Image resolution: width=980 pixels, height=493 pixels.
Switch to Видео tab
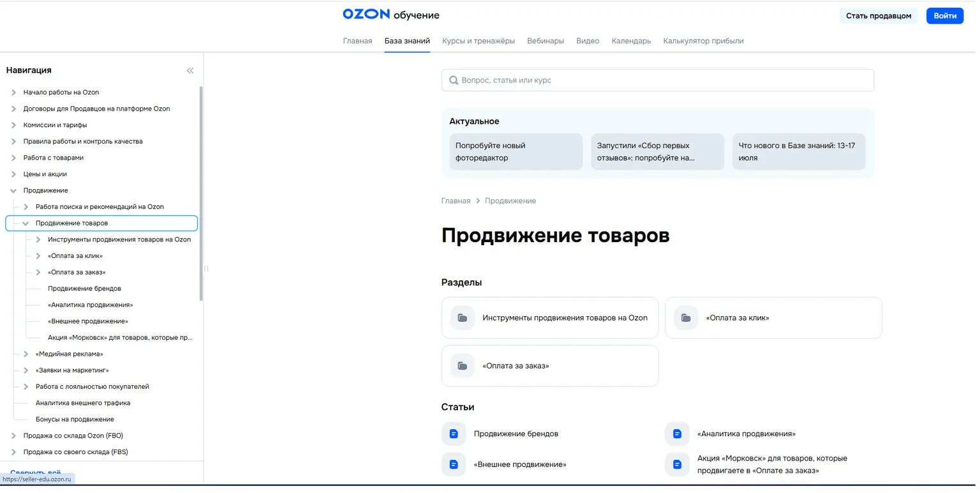point(588,41)
